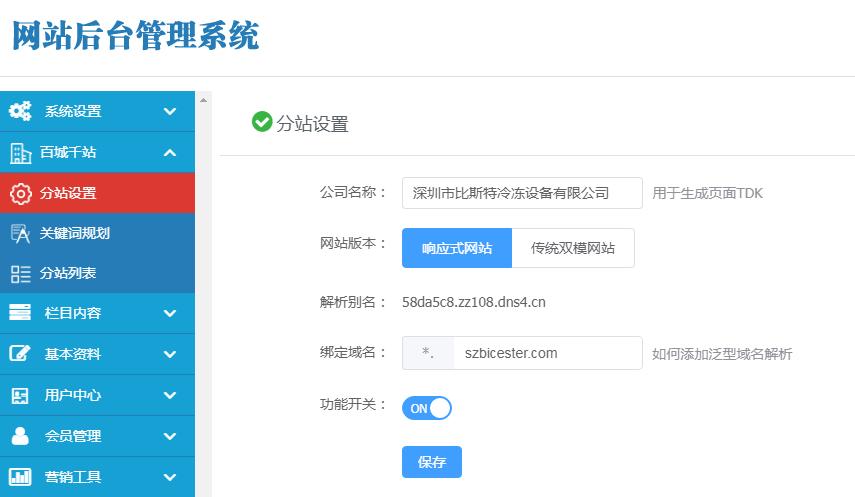
Task: Click the list icon beside 分站列表
Action: (x=20, y=273)
